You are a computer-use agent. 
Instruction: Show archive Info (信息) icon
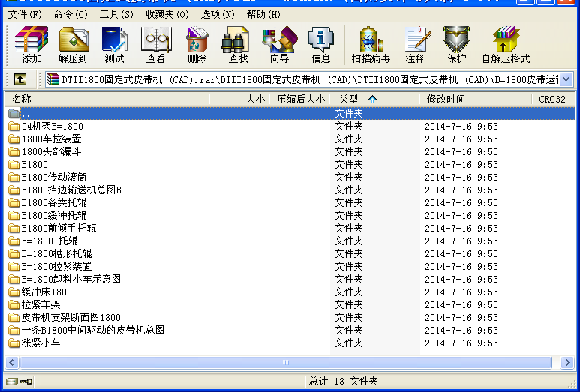[320, 45]
